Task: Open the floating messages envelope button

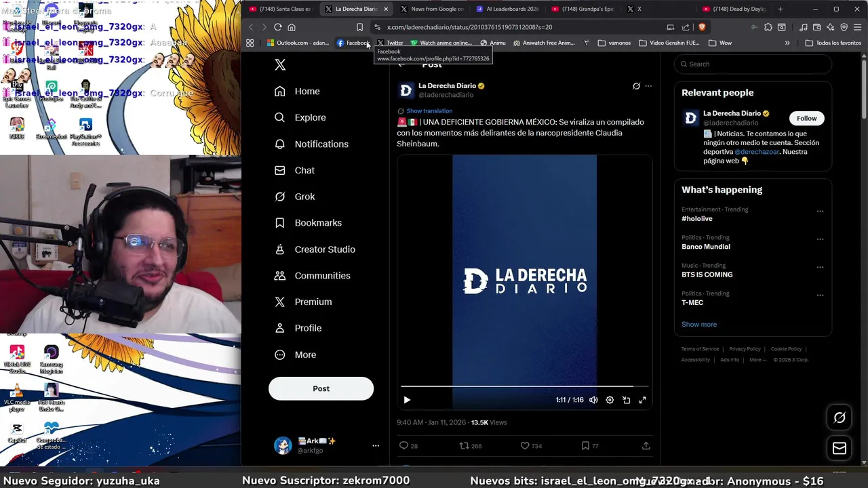Action: coord(840,448)
